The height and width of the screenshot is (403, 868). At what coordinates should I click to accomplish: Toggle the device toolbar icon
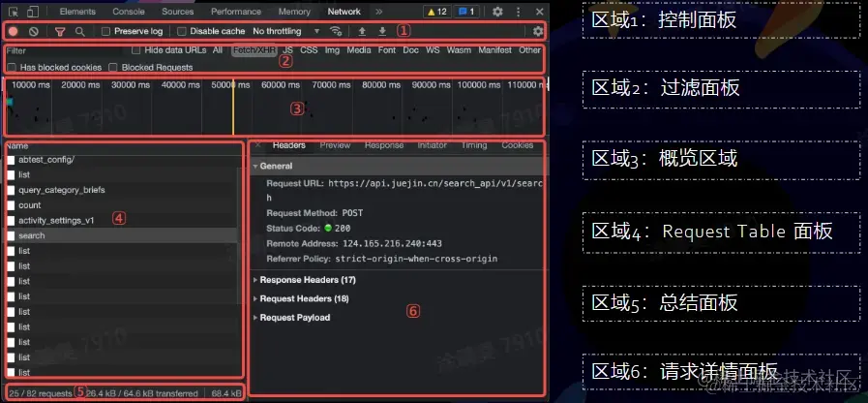point(33,11)
